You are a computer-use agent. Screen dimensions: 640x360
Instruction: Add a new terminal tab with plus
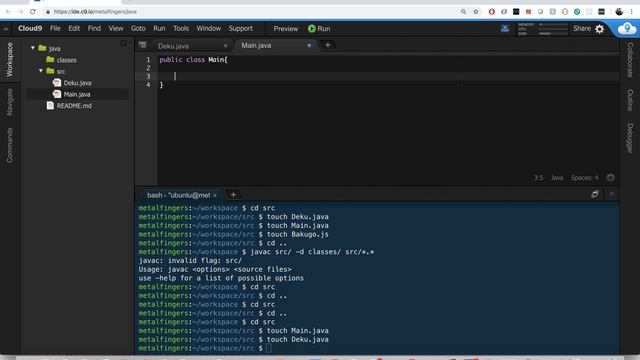point(233,195)
